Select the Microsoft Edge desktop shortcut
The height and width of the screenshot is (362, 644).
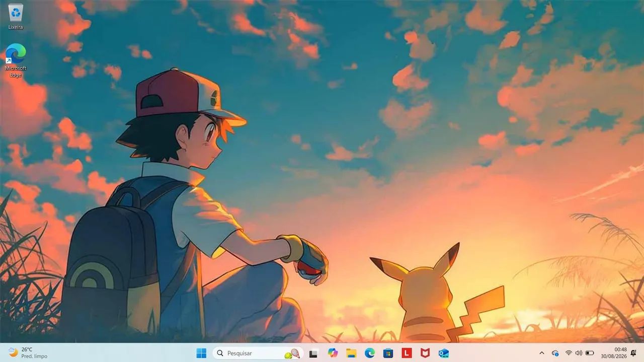coord(16,60)
